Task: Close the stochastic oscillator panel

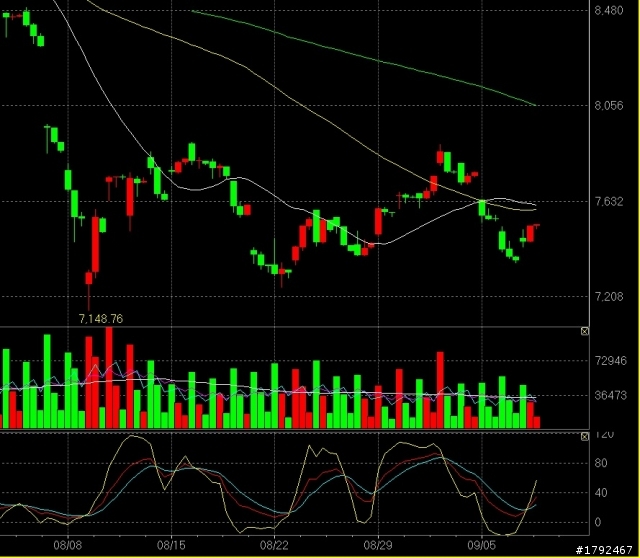Action: click(x=584, y=437)
